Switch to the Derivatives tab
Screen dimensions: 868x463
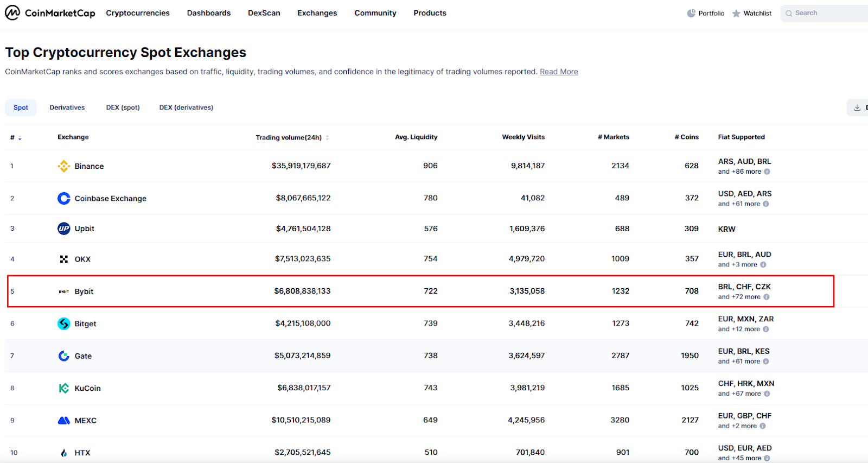tap(67, 107)
